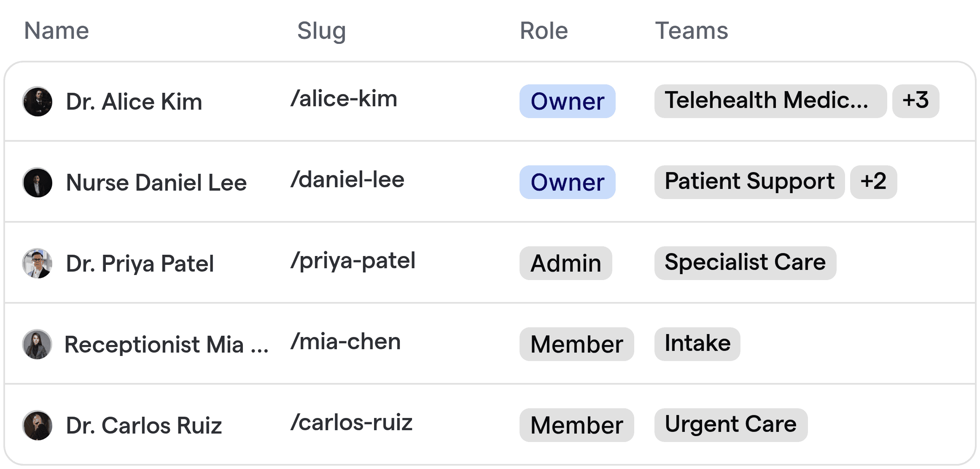
Task: Toggle the Owner role on Nurse Daniel Lee
Action: click(567, 182)
